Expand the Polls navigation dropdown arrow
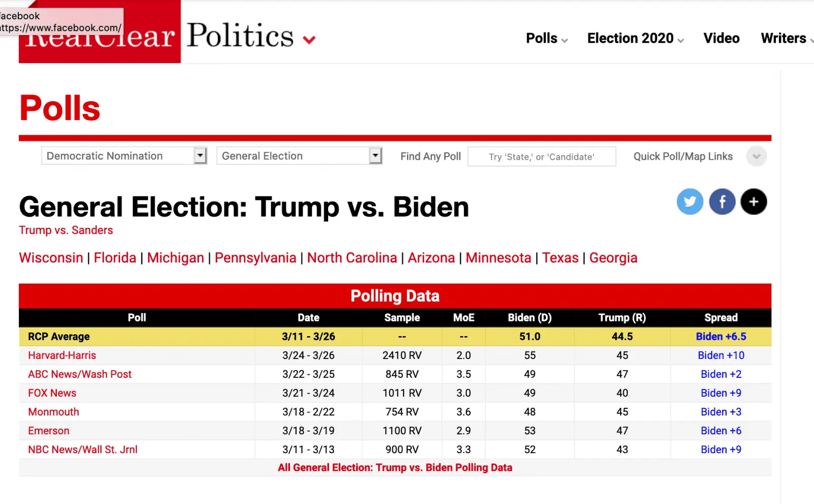Screen dimensions: 814x504 click(x=564, y=40)
